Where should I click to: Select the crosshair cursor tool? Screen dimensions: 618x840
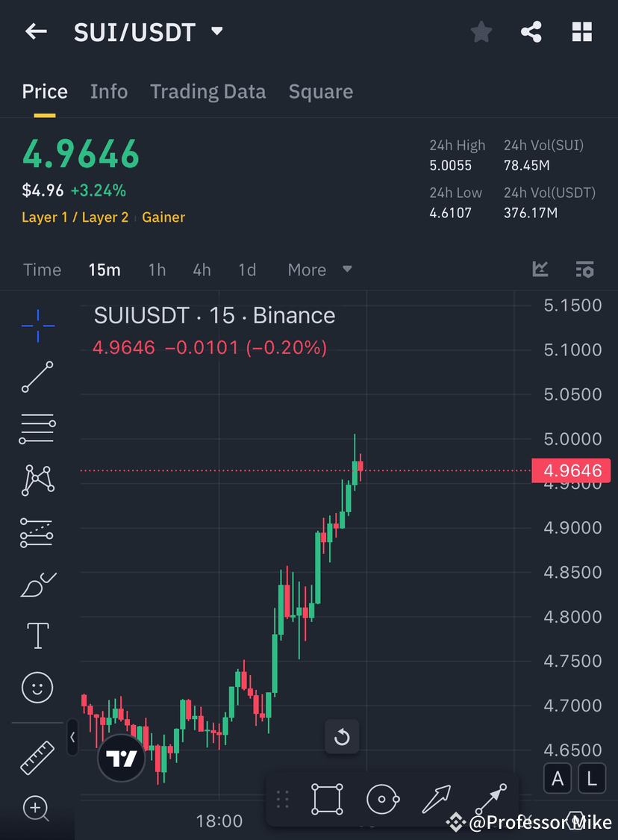tap(37, 325)
